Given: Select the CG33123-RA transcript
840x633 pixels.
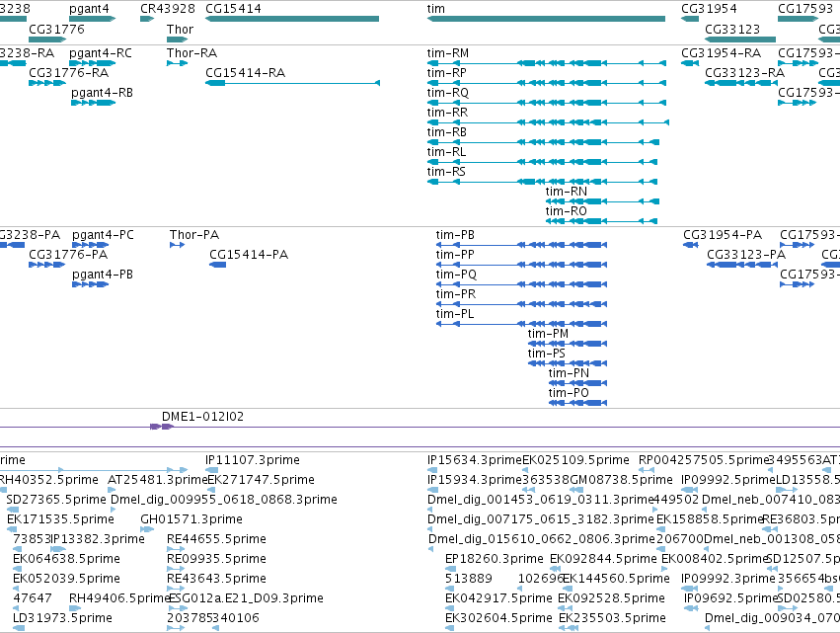Looking at the screenshot, I should point(741,83).
